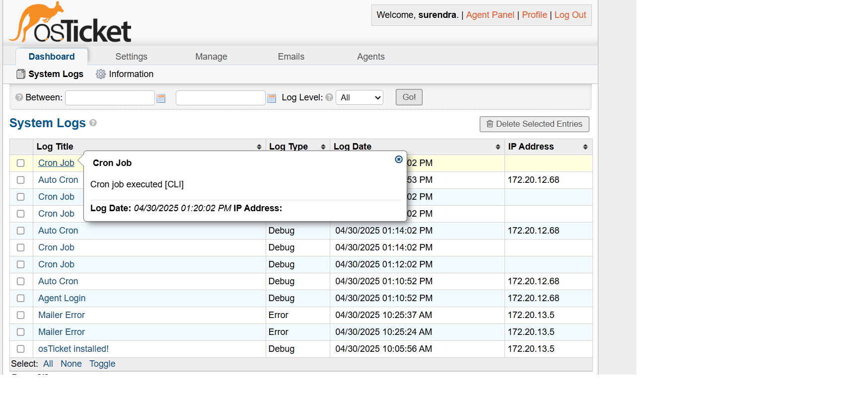Open Information page with gear icon
The width and height of the screenshot is (868, 405).
tap(125, 74)
